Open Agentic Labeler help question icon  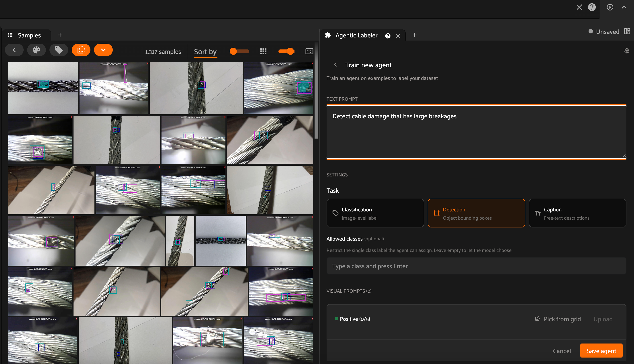tap(387, 36)
